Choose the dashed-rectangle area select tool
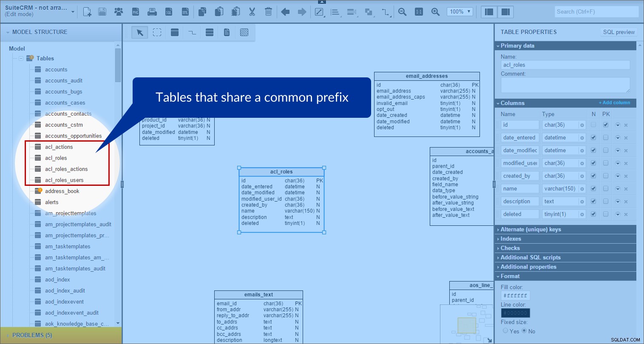The width and height of the screenshot is (644, 344). (157, 32)
